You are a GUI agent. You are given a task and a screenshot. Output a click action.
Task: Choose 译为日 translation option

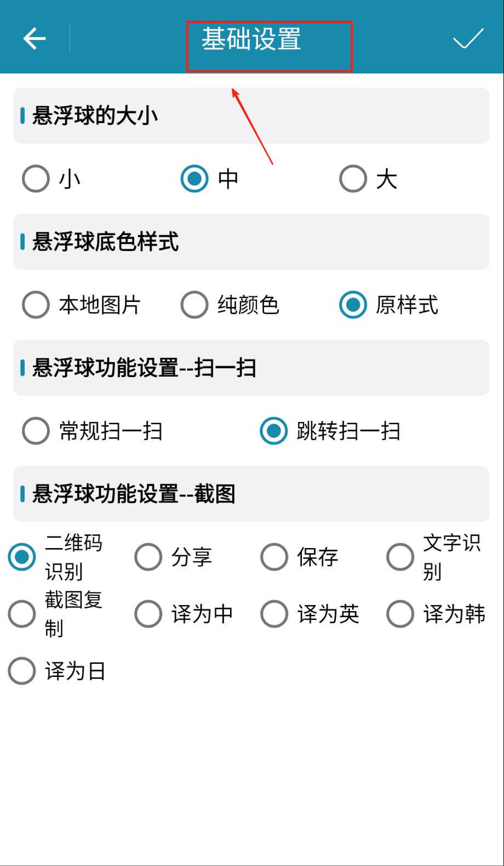pos(22,671)
